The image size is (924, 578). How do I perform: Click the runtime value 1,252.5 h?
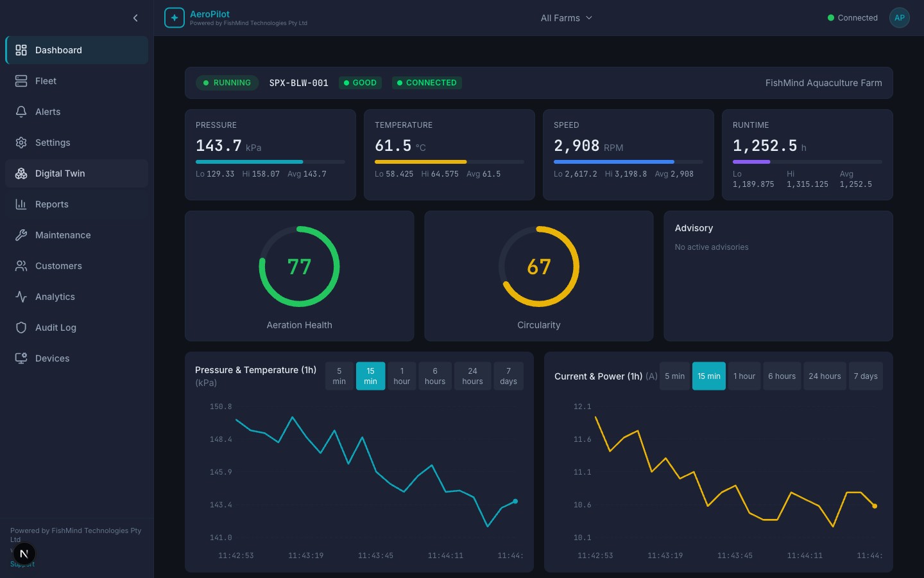[769, 146]
